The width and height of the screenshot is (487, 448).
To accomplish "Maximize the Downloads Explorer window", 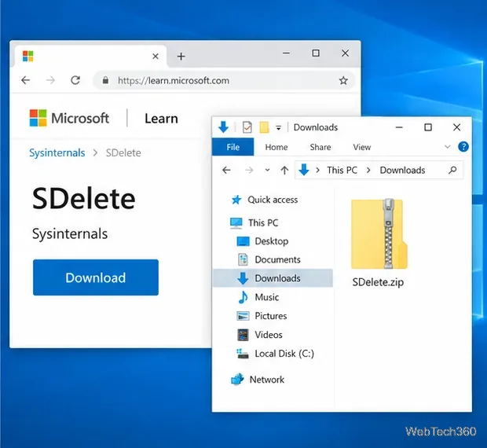I will click(x=428, y=127).
